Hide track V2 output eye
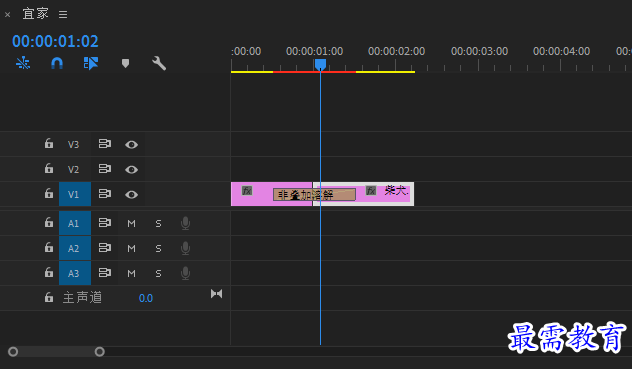 (x=131, y=169)
